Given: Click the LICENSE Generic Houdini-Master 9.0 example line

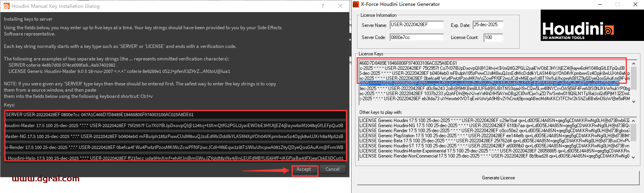Looking at the screenshot, I should 119,71.
